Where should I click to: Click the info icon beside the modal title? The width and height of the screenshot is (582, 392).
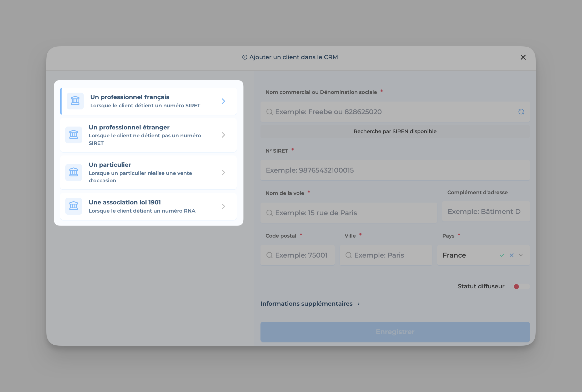(x=245, y=57)
